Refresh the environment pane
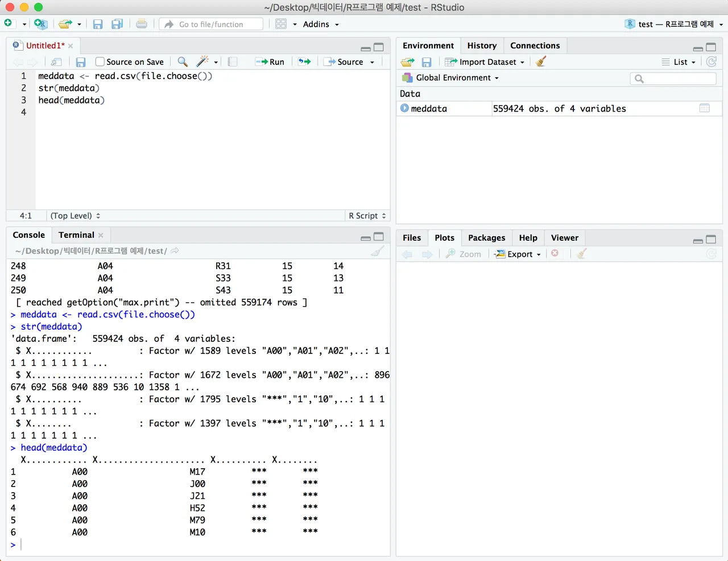 pyautogui.click(x=712, y=61)
